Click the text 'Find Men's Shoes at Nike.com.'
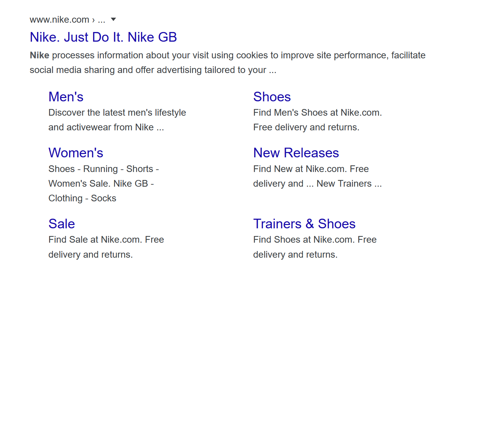504x443 pixels. (x=318, y=113)
